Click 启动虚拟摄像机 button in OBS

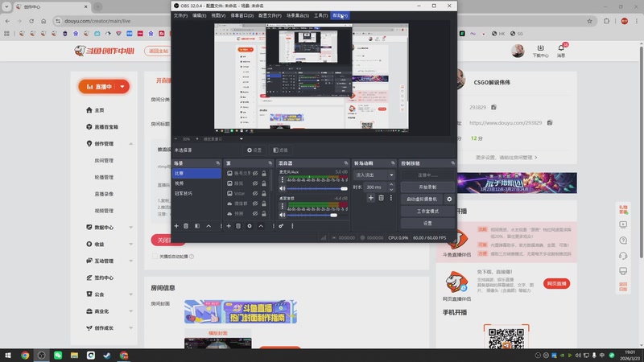422,199
